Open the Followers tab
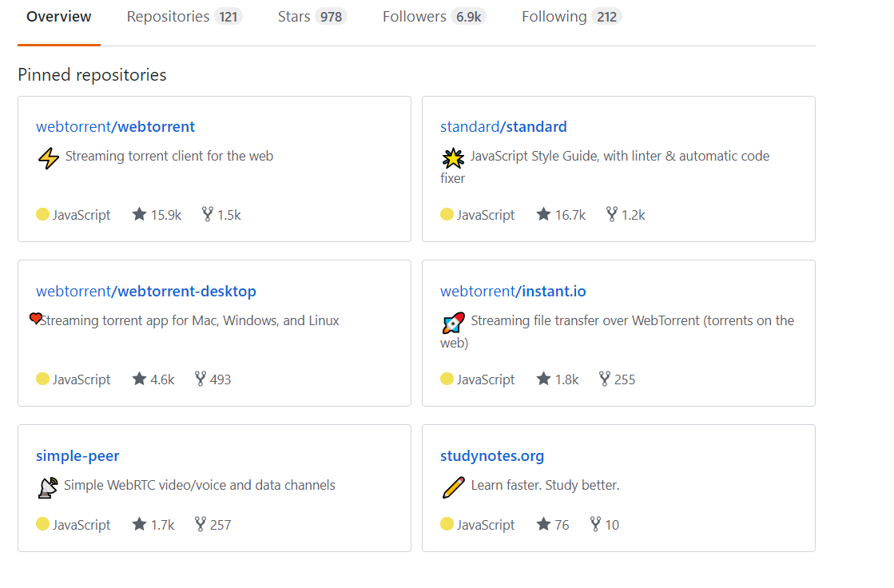The image size is (894, 588). click(434, 17)
